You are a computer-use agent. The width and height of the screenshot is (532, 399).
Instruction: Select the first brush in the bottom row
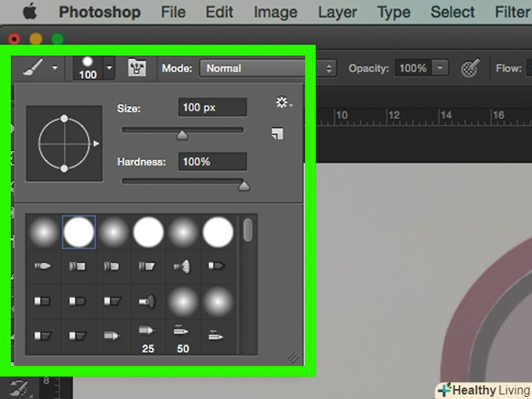tap(44, 336)
